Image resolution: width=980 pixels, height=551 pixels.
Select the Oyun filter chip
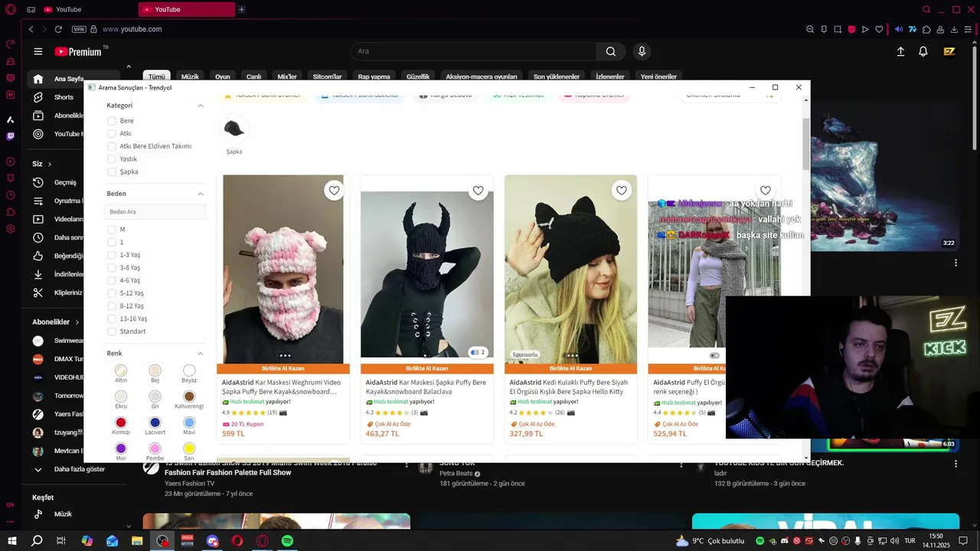point(223,77)
